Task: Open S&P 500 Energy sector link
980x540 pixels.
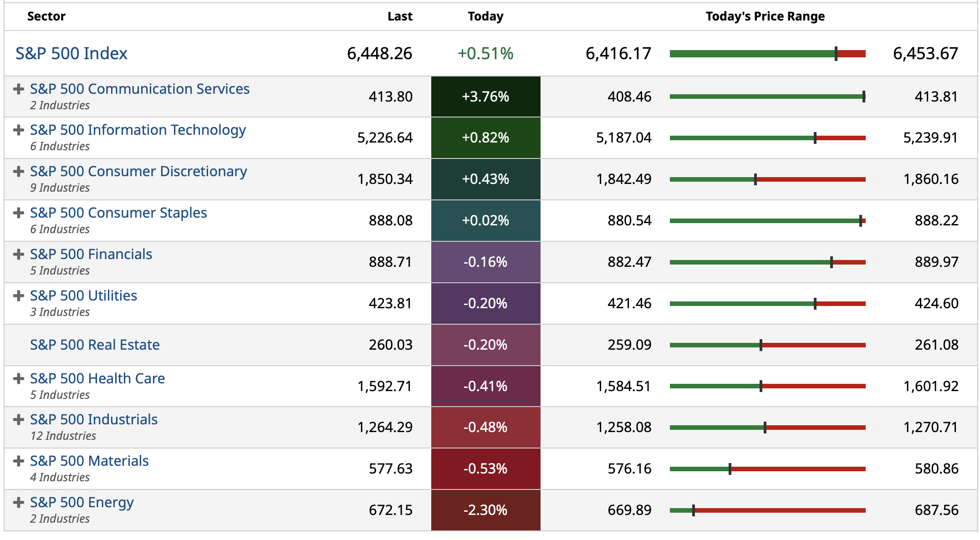Action: pyautogui.click(x=82, y=503)
